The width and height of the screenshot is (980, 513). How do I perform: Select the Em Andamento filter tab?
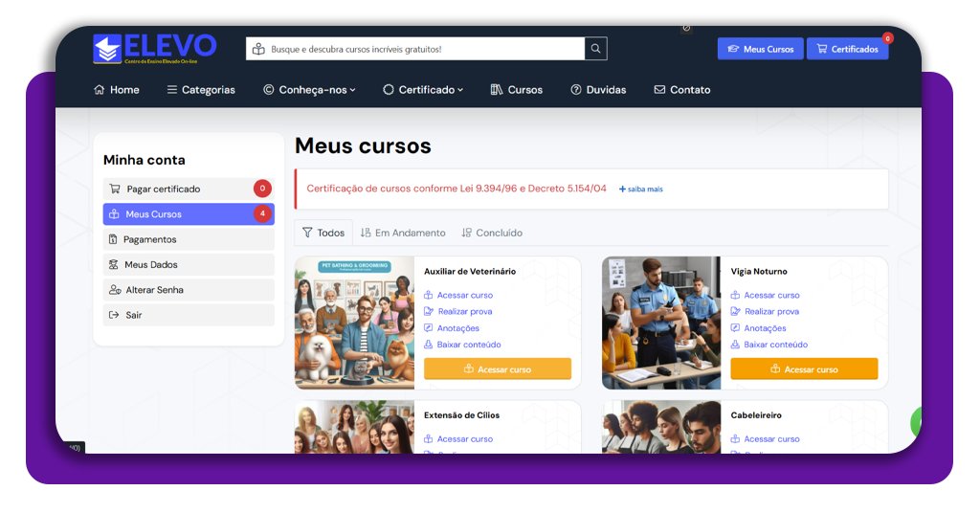403,234
